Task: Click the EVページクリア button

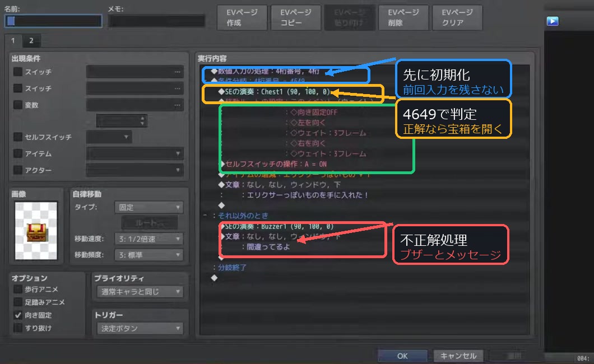Action: 457,18
